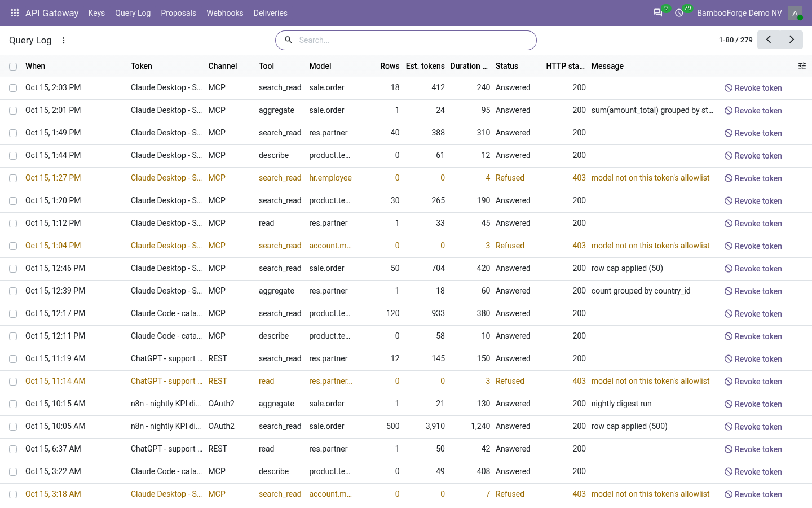
Task: Open the conversations messages icon
Action: click(x=658, y=13)
